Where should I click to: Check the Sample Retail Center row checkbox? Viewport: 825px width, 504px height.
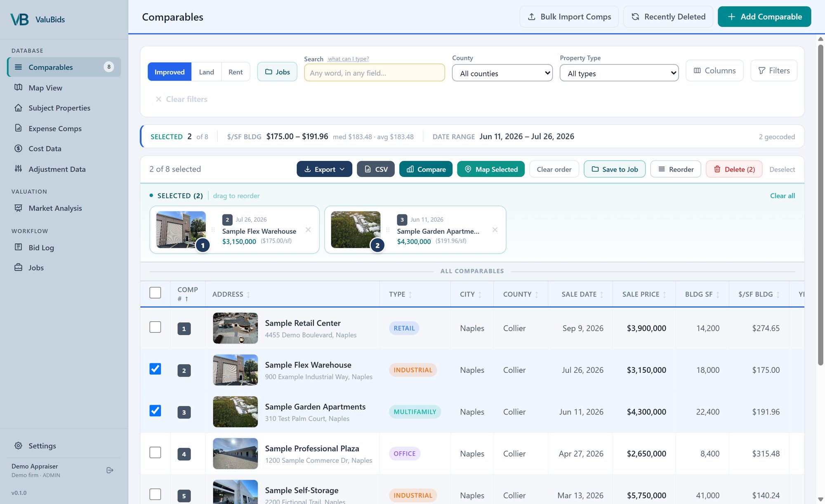[155, 327]
